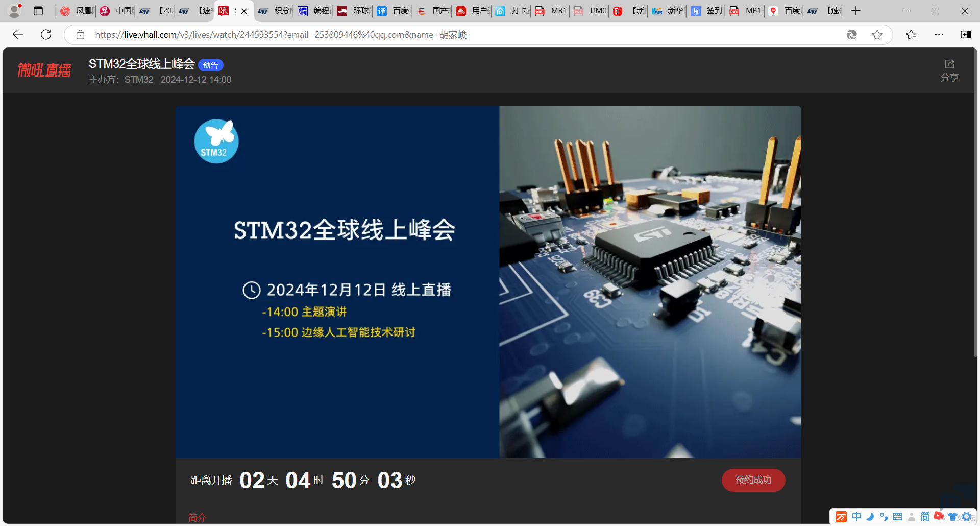Image resolution: width=980 pixels, height=526 pixels.
Task: Toggle Chinese/English input mode 中 icon
Action: pyautogui.click(x=856, y=517)
